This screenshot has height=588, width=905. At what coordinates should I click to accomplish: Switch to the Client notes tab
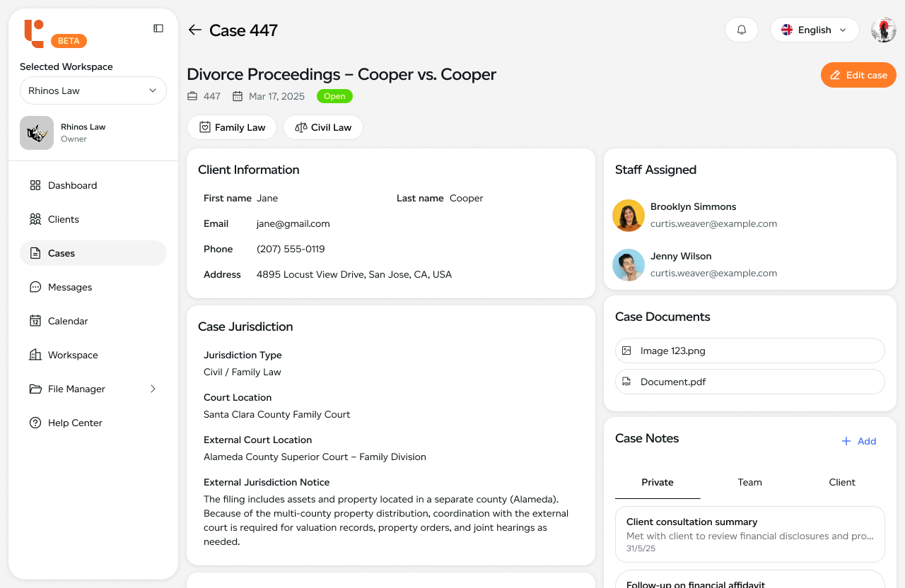(841, 482)
